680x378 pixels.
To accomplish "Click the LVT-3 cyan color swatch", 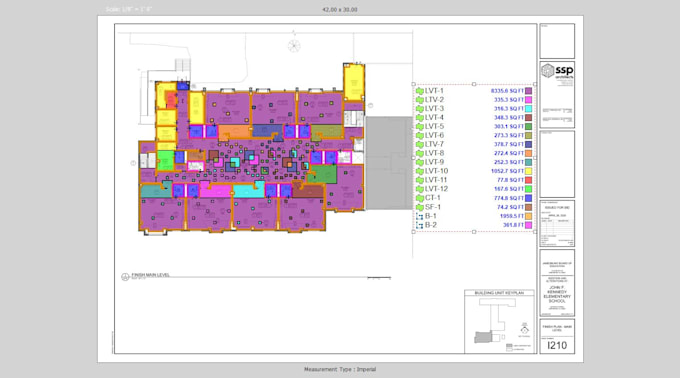I will (529, 109).
